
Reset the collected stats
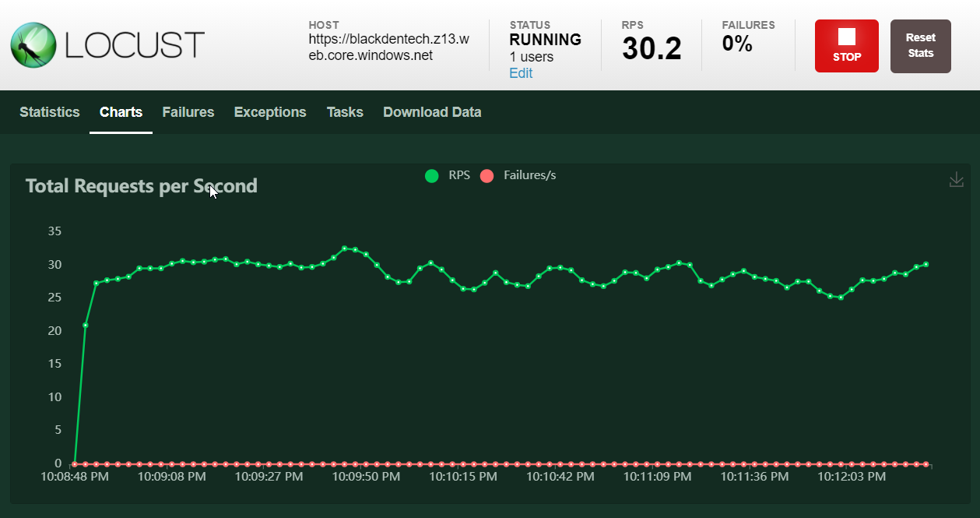(921, 46)
